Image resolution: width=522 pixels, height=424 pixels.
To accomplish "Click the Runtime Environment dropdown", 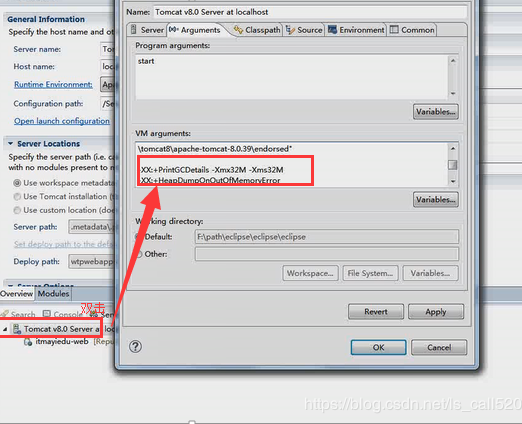I will tap(107, 85).
